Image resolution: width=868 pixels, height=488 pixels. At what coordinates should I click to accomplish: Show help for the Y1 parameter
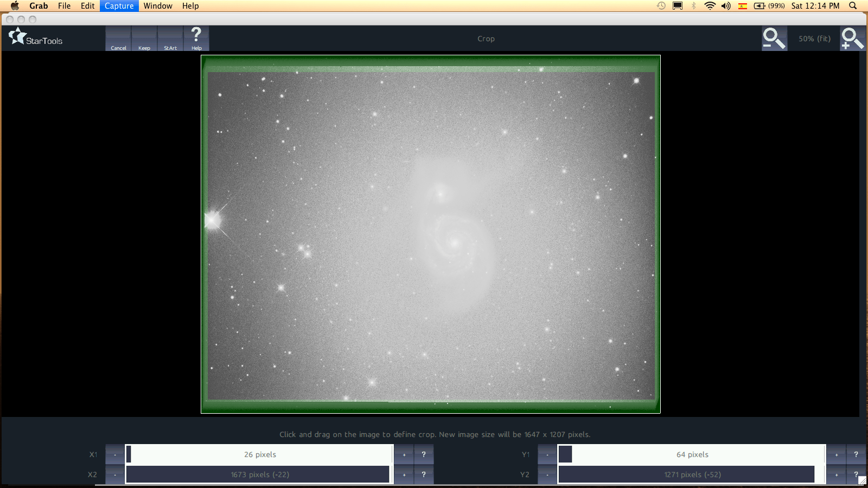click(856, 454)
